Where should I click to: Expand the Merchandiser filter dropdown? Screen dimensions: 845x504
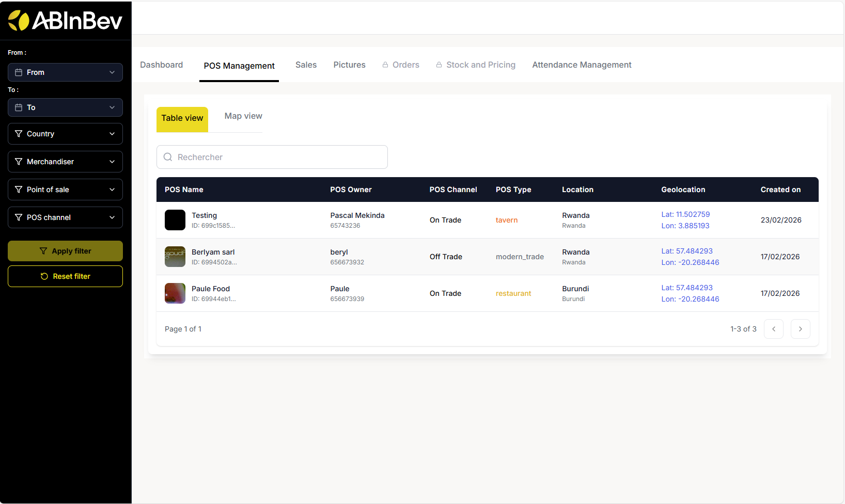65,162
